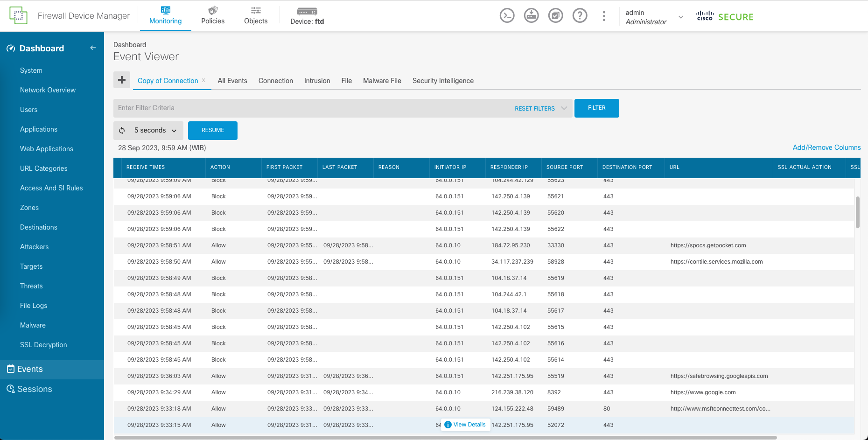Open the task list icon
This screenshot has height=440, width=868.
pyautogui.click(x=555, y=16)
